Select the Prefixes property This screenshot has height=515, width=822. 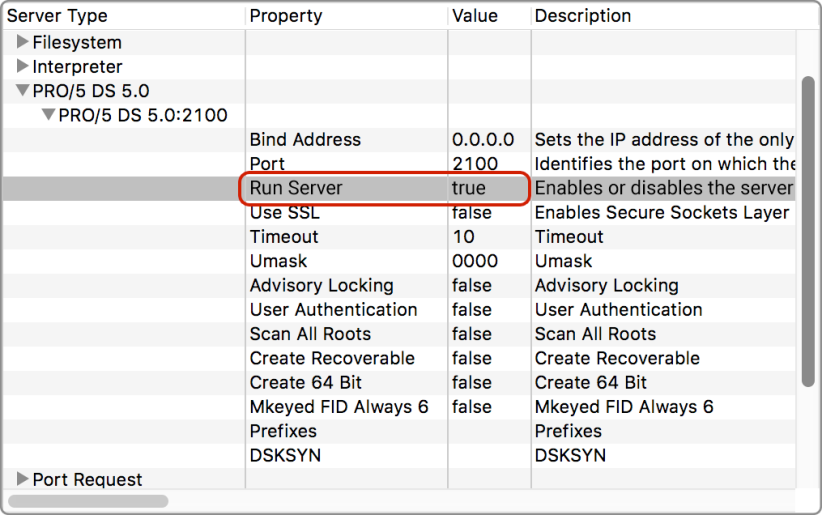283,431
